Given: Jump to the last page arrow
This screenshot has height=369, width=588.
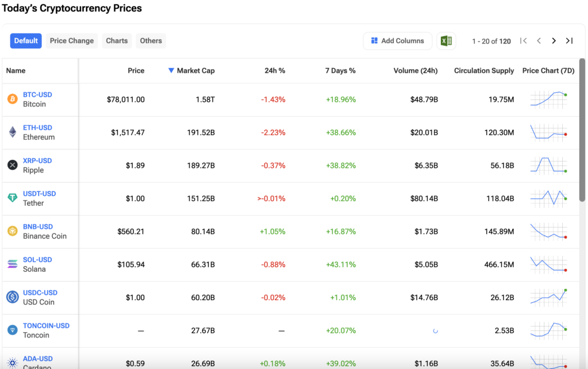Looking at the screenshot, I should point(569,41).
